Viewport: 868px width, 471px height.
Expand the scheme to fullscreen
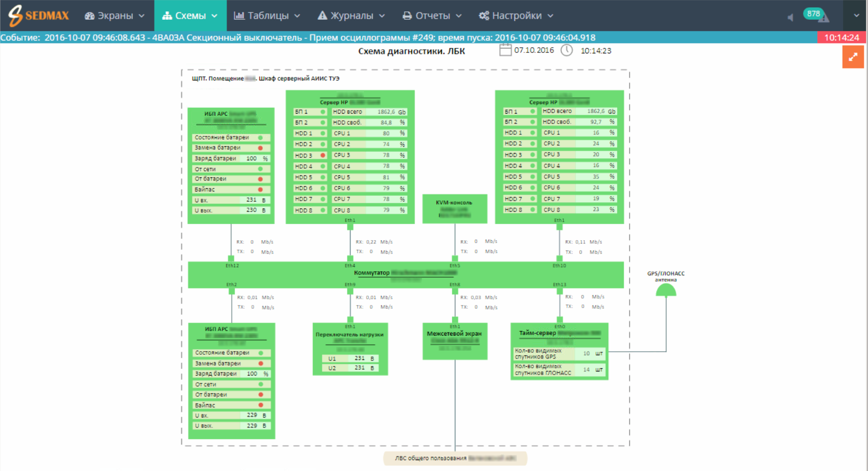tap(853, 57)
